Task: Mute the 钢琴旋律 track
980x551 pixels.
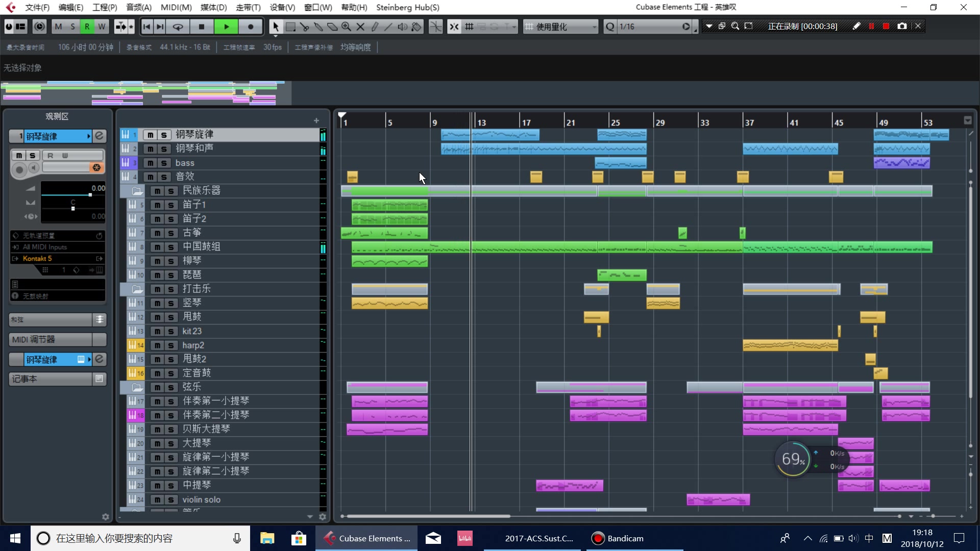Action: pyautogui.click(x=150, y=135)
